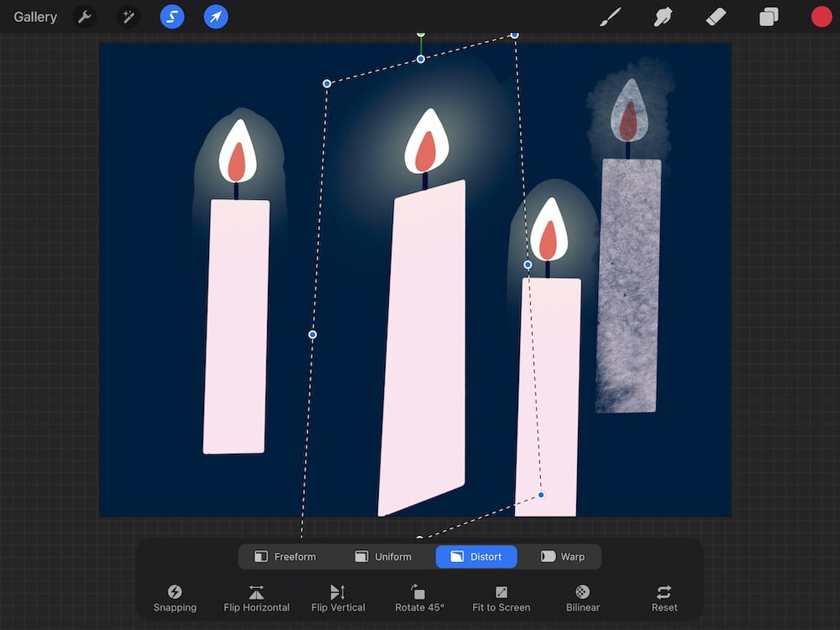Toggle Snapping for the transform
The image size is (840, 630).
[176, 598]
